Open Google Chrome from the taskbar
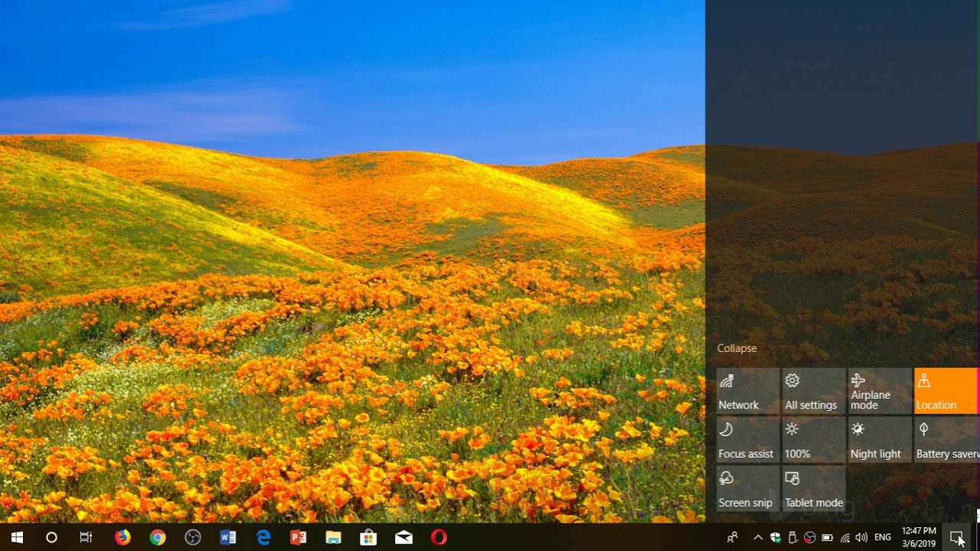Image resolution: width=980 pixels, height=551 pixels. coord(158,537)
